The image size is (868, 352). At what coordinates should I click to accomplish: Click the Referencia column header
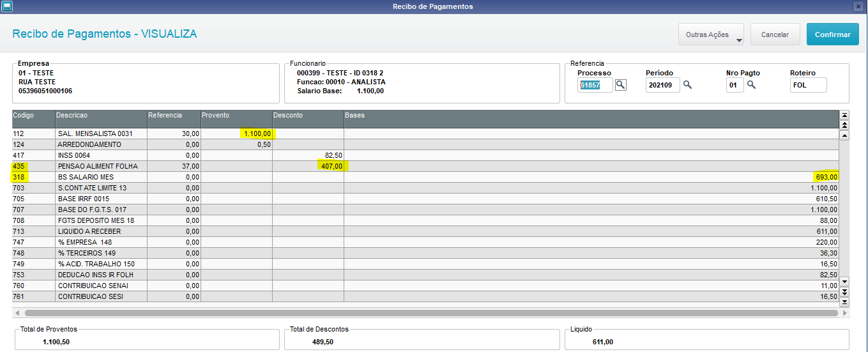pos(174,119)
